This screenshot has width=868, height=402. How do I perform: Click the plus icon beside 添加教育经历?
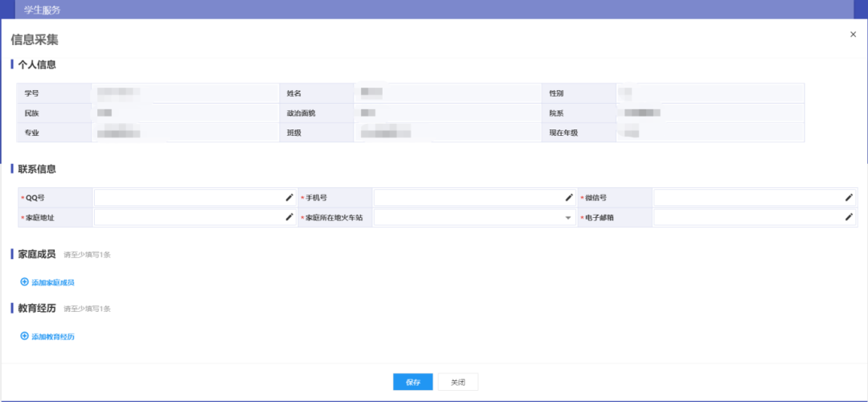click(24, 336)
